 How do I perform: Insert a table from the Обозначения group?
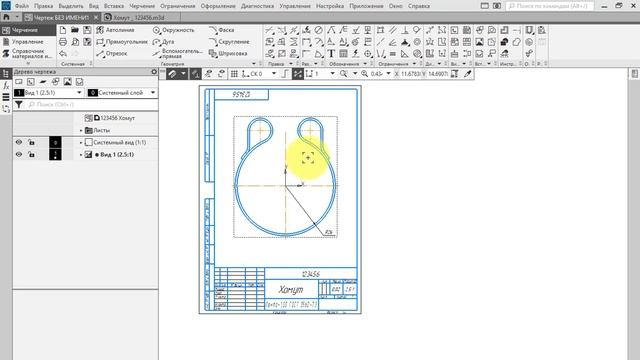343,53
